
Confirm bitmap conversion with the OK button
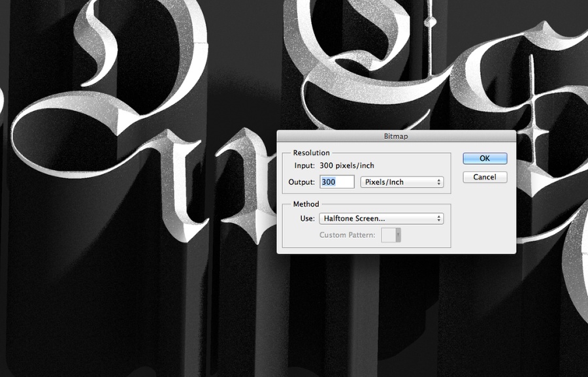pos(484,158)
